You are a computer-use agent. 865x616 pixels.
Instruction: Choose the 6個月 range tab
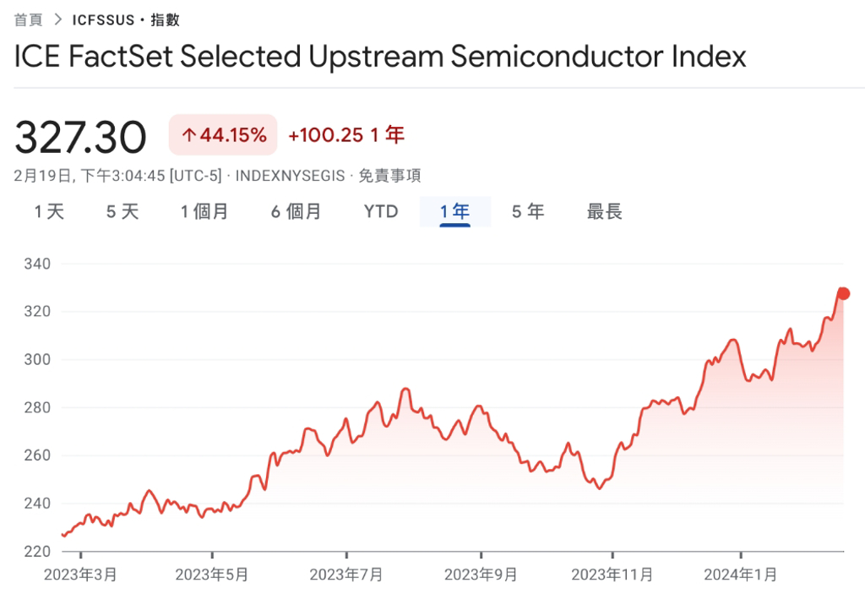pyautogui.click(x=296, y=211)
